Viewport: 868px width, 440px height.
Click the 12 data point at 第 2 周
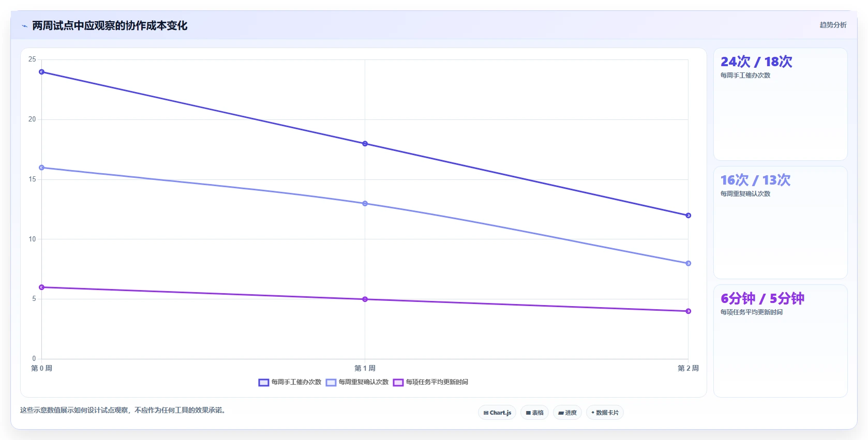tap(688, 216)
